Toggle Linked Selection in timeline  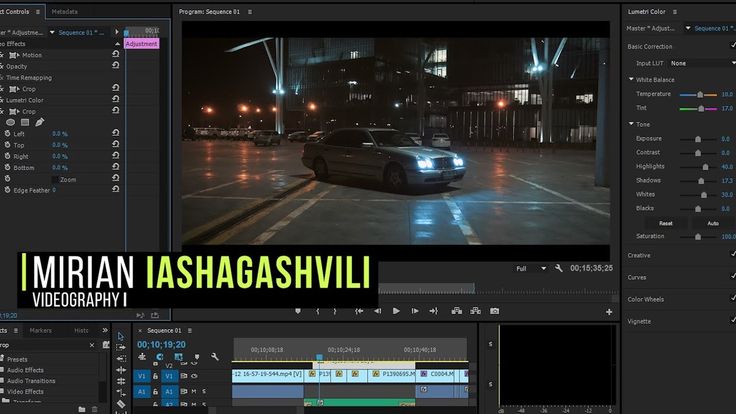[x=178, y=357]
